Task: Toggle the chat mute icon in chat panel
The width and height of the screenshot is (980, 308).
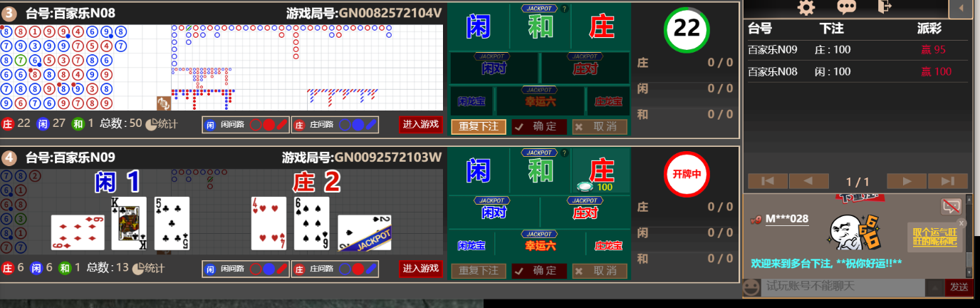Action: 950,206
